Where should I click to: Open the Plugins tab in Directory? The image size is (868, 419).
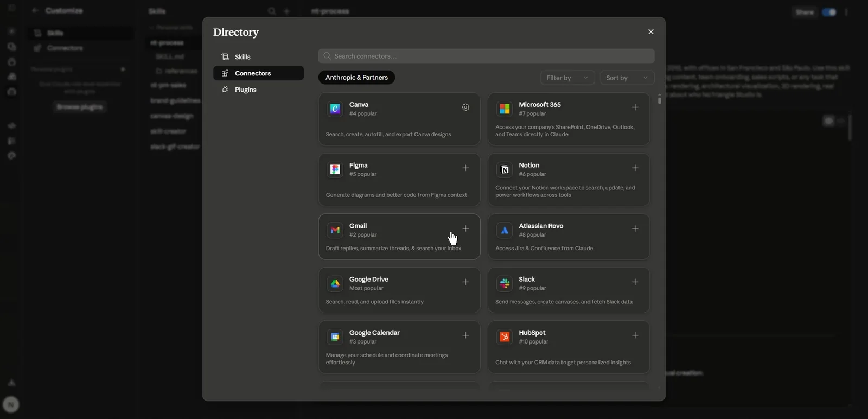[258, 90]
